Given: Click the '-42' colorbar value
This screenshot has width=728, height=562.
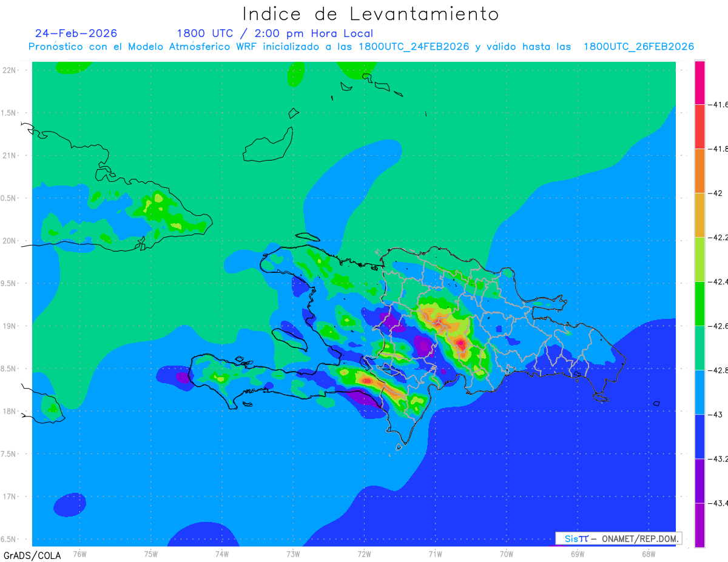Looking at the screenshot, I should pos(716,193).
